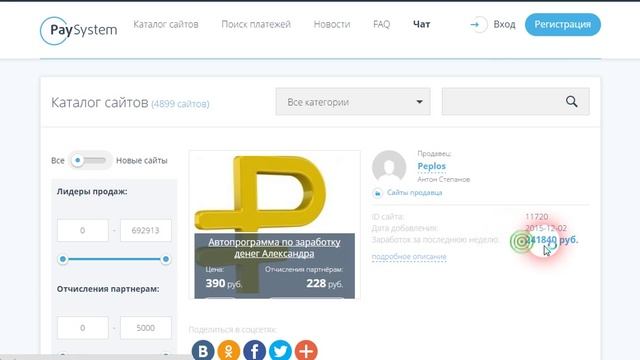Click the Лидеры продаж minimum field
640x360 pixels.
pos(83,230)
